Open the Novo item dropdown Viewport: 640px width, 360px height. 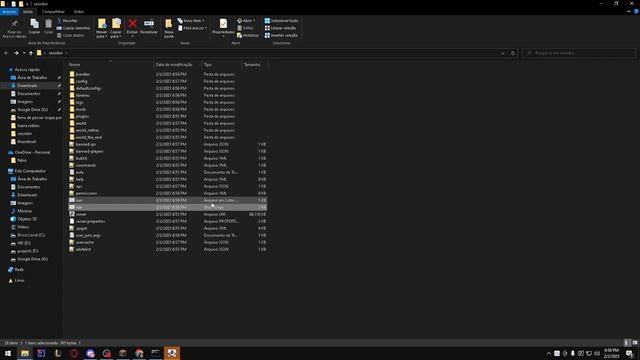tap(191, 20)
